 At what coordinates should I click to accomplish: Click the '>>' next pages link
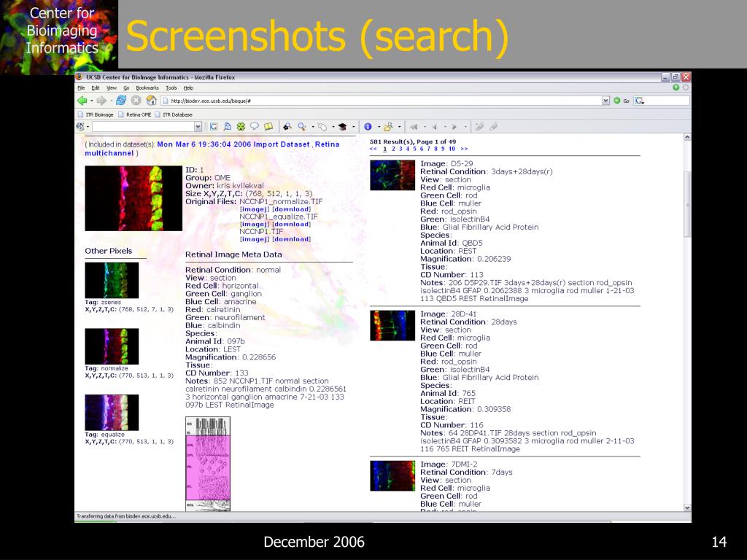[x=464, y=149]
